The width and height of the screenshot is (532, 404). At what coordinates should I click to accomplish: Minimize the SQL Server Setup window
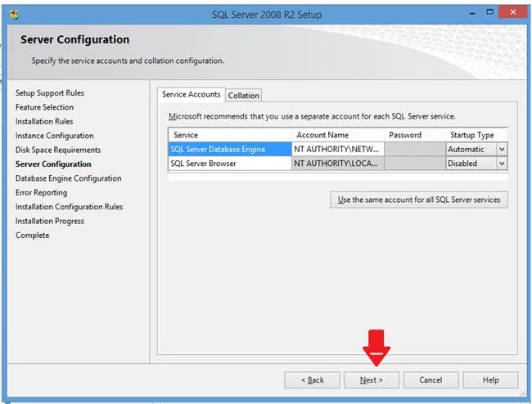pos(472,12)
